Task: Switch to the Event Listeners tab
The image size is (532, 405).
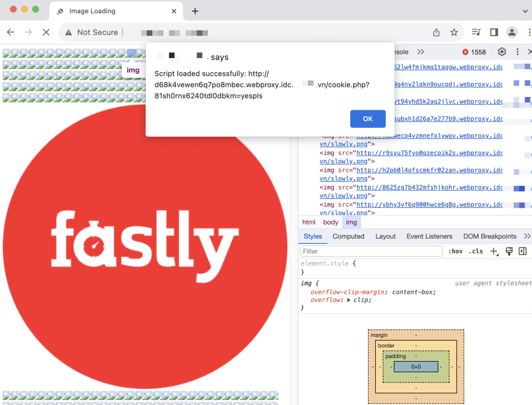Action: 430,237
